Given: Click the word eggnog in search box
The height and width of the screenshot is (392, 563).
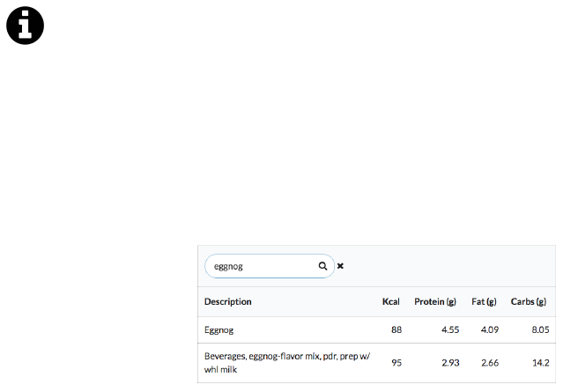Looking at the screenshot, I should pyautogui.click(x=228, y=265).
